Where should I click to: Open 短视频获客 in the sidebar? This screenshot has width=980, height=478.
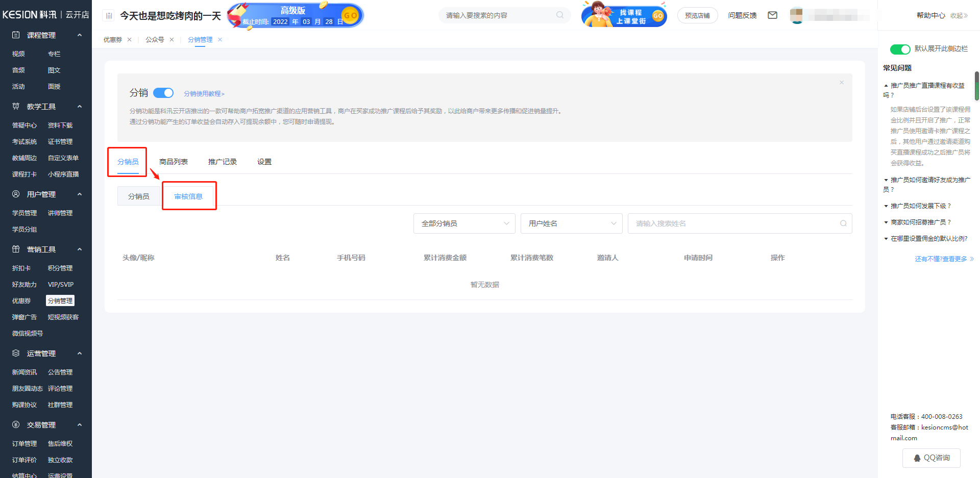point(63,317)
